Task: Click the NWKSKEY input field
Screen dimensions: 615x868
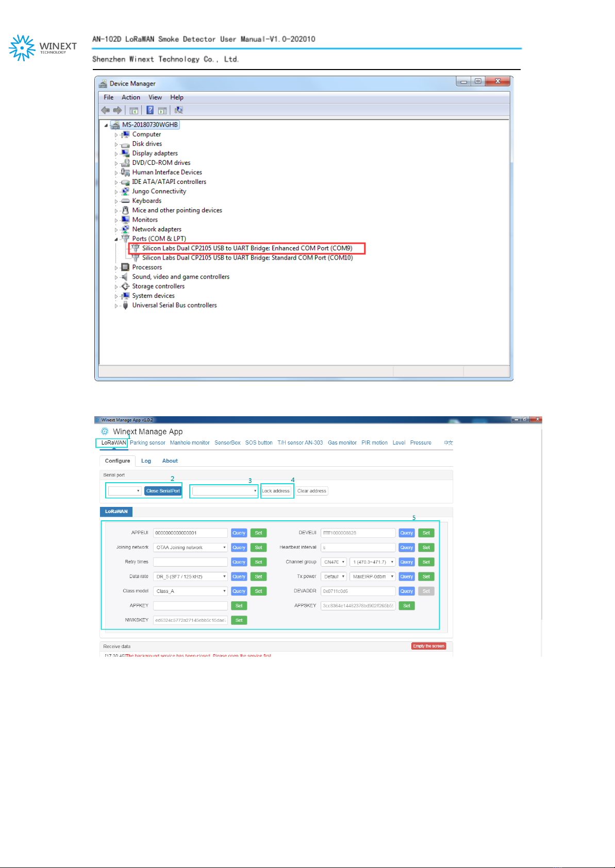Action: tap(190, 620)
